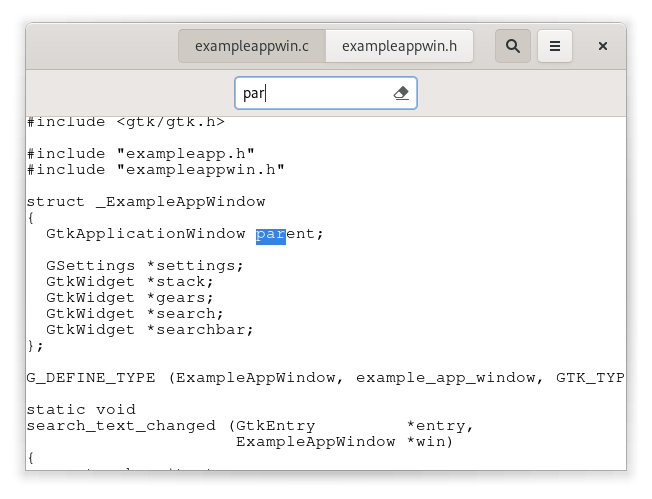Toggle the search magnifier button
Viewport: 652px width, 499px height.
tap(513, 46)
